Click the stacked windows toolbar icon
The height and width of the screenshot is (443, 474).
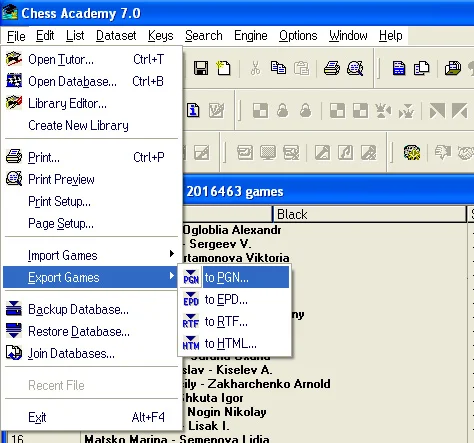[x=453, y=68]
